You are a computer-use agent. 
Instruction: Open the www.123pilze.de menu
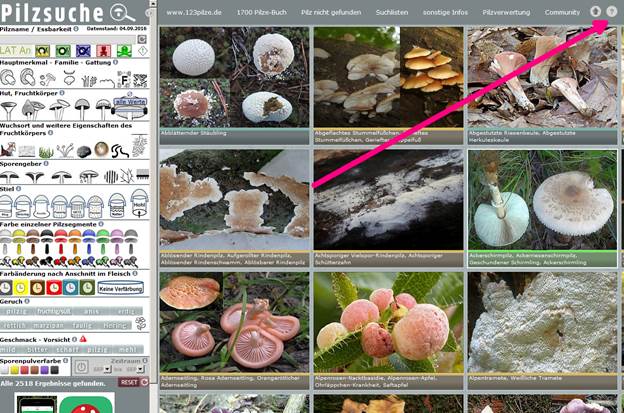click(194, 12)
